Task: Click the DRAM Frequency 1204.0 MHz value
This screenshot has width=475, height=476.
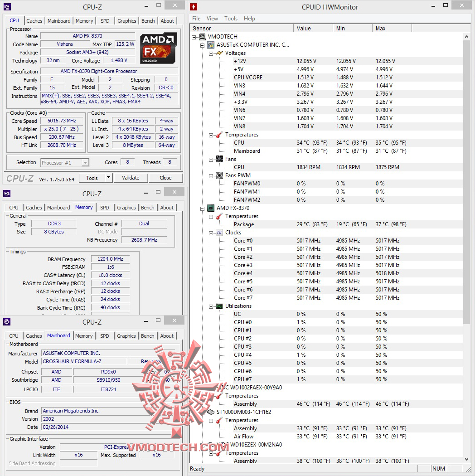Action: 111,259
